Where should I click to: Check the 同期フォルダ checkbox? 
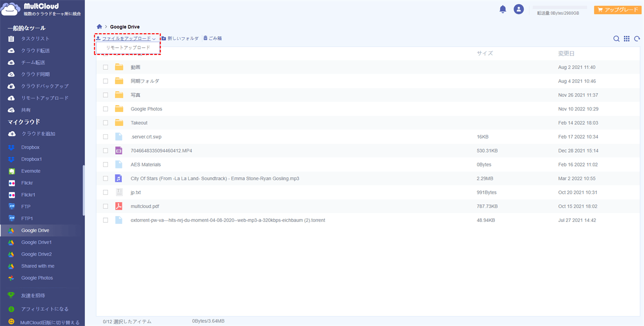[x=106, y=81]
